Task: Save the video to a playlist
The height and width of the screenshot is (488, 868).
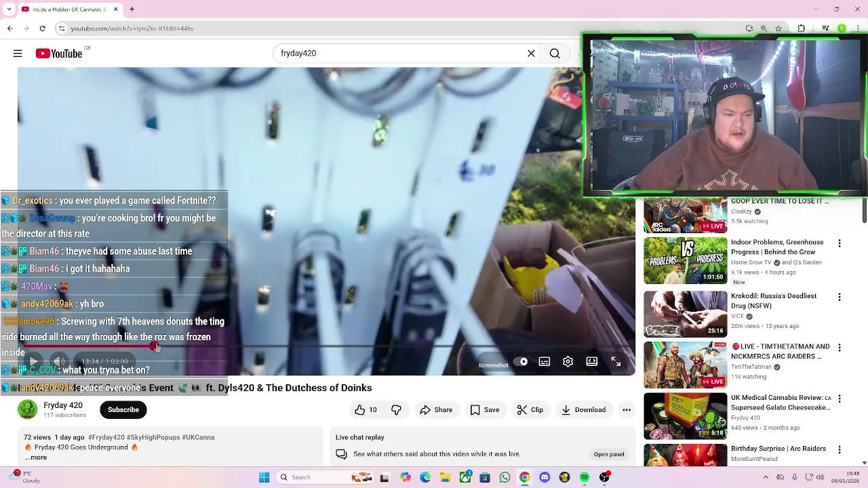Action: point(485,409)
